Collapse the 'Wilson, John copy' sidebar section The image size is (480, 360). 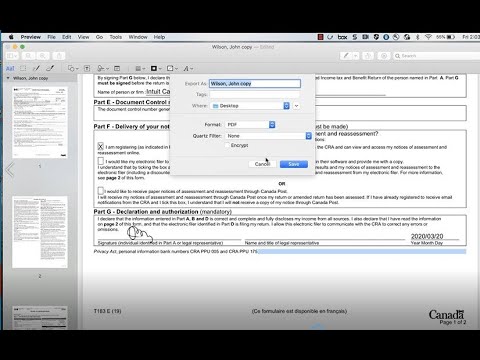(x=8, y=78)
